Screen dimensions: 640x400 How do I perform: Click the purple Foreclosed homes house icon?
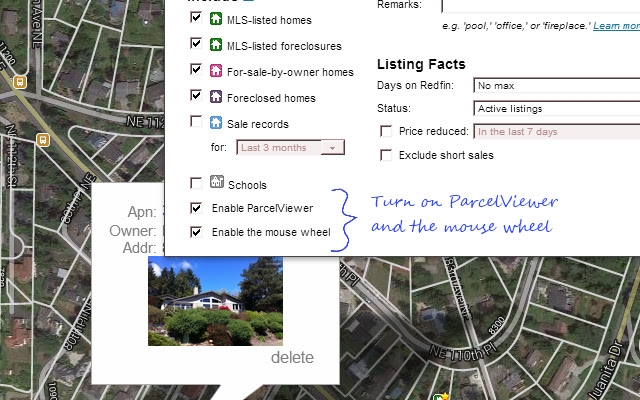click(x=216, y=97)
